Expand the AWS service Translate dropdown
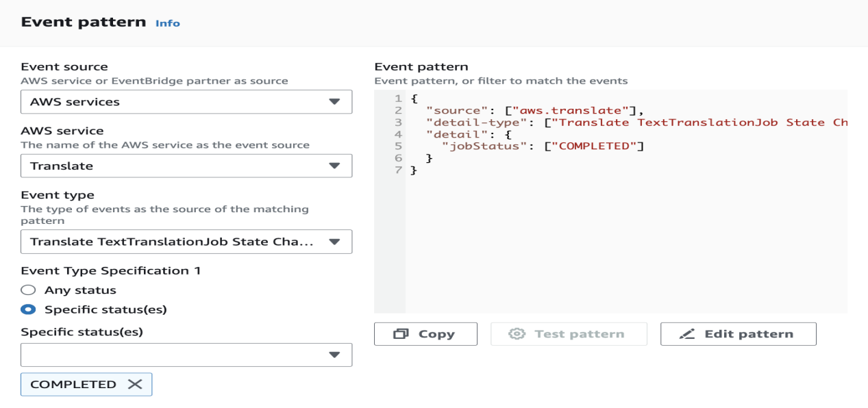This screenshot has height=408, width=868. (x=186, y=166)
